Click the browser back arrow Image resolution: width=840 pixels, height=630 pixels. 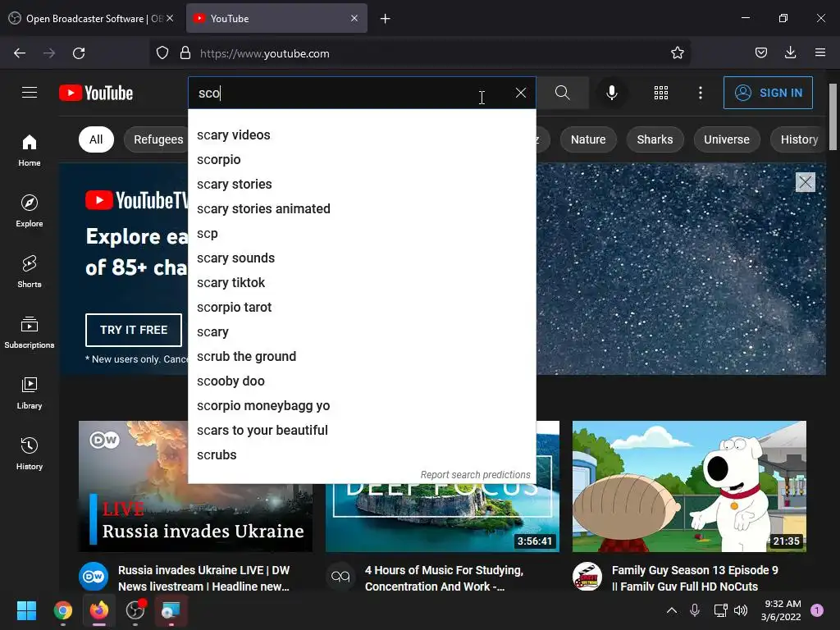click(20, 53)
